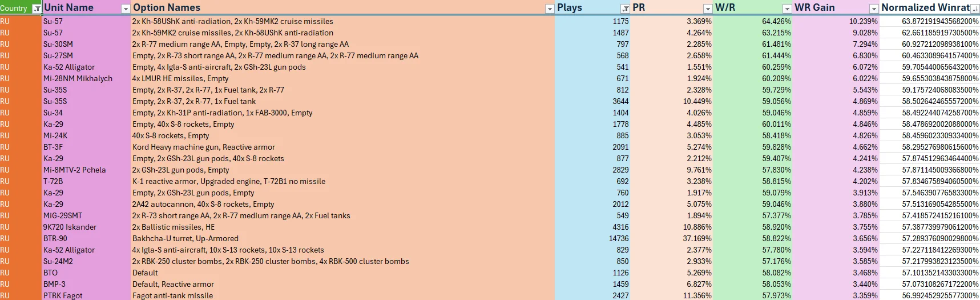Select the RBK-250 cluster bombs option cell
This screenshot has width=980, height=300.
click(x=343, y=261)
